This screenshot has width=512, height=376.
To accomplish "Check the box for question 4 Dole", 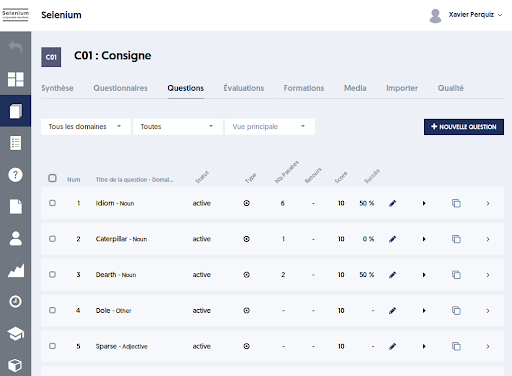I will pyautogui.click(x=52, y=310).
